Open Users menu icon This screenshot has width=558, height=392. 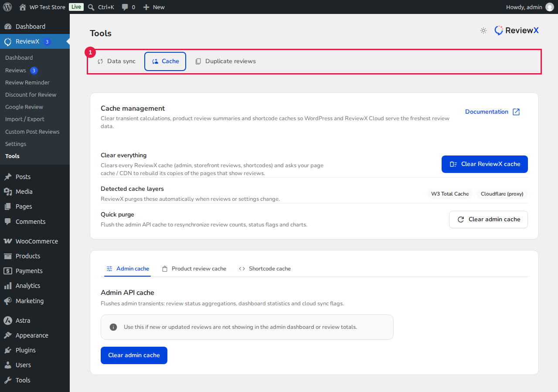(x=8, y=365)
